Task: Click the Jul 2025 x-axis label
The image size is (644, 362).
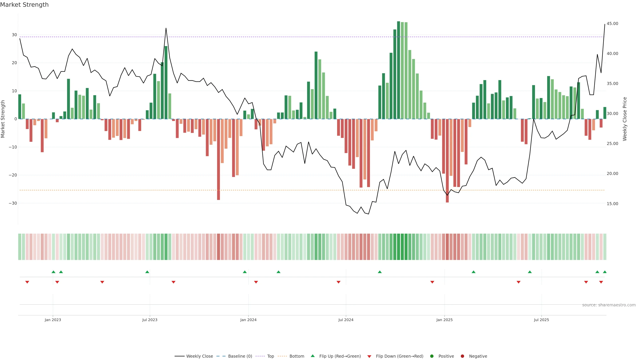Action: click(541, 320)
